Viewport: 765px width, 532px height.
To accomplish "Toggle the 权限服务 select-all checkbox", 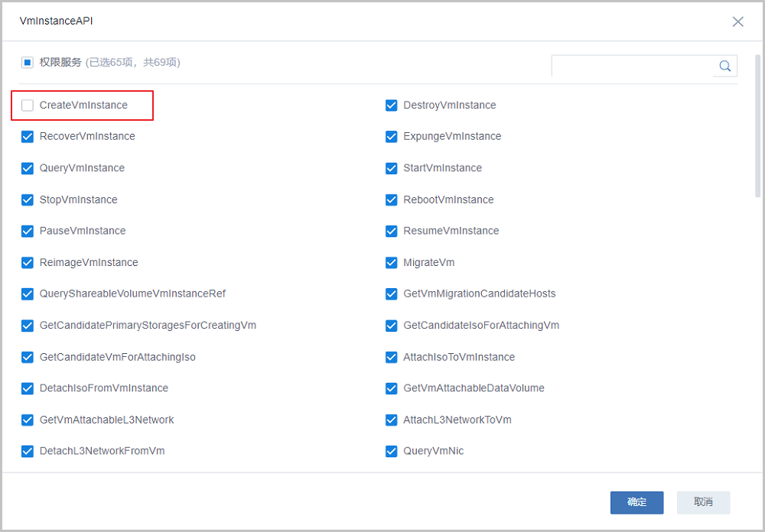I will point(28,63).
